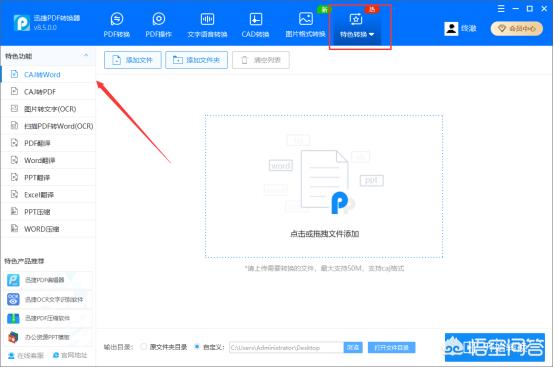The height and width of the screenshot is (367, 554).
Task: Click the 迅捷PDF转换器 app logo
Action: point(22,23)
